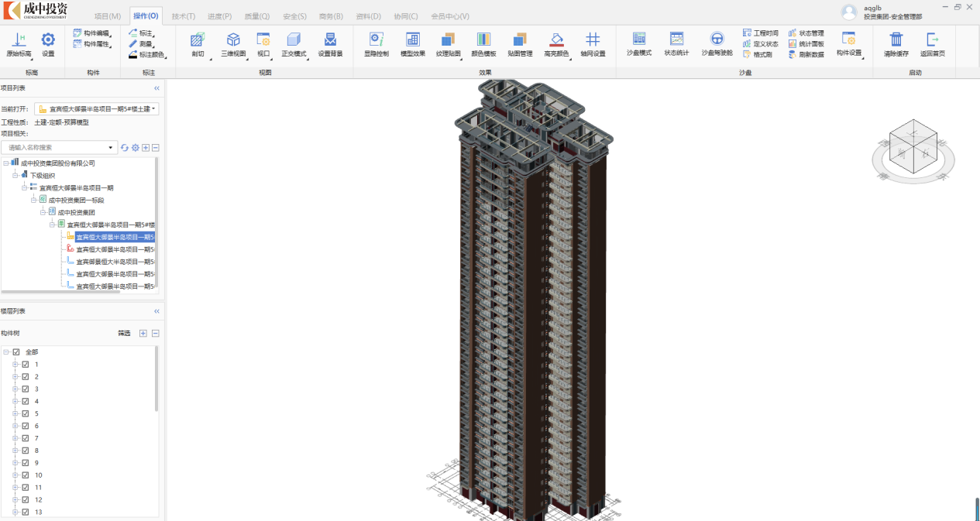Launch 沙盘驾驶舱 sandbox cockpit

point(717,43)
